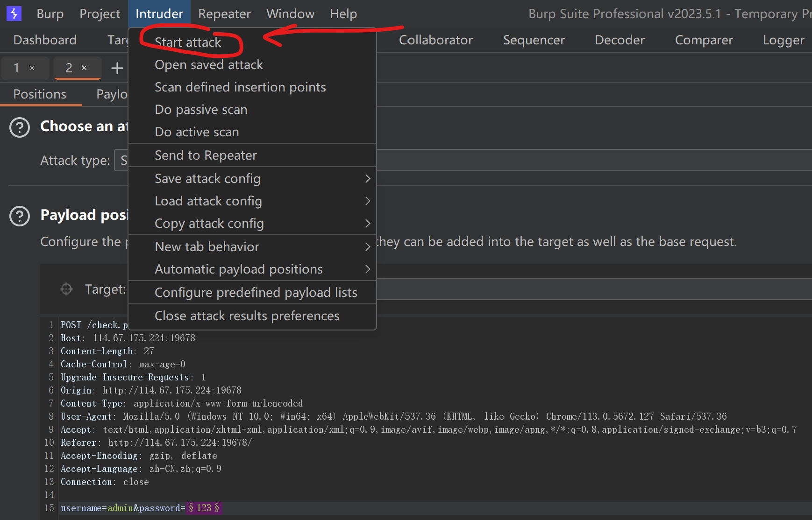Viewport: 812px width, 520px height.
Task: Expand New tab behavior submenu
Action: point(252,246)
